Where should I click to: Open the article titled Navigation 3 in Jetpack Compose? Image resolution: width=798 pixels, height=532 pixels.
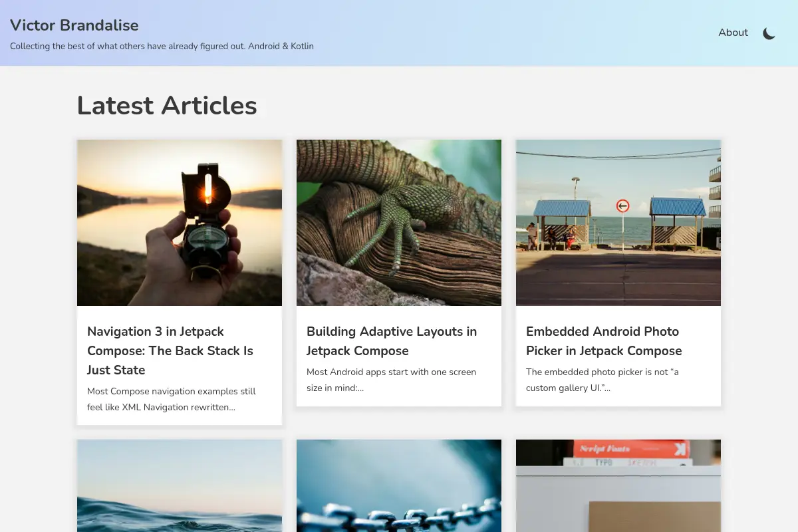click(170, 350)
